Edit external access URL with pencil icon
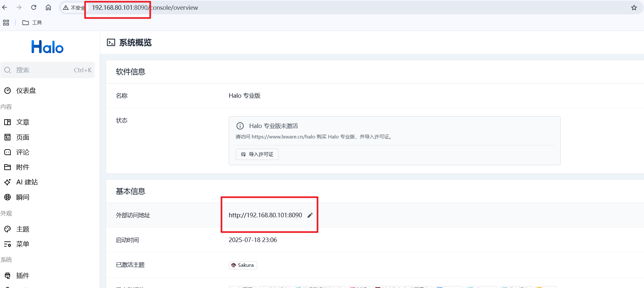This screenshot has height=288, width=644. [310, 215]
